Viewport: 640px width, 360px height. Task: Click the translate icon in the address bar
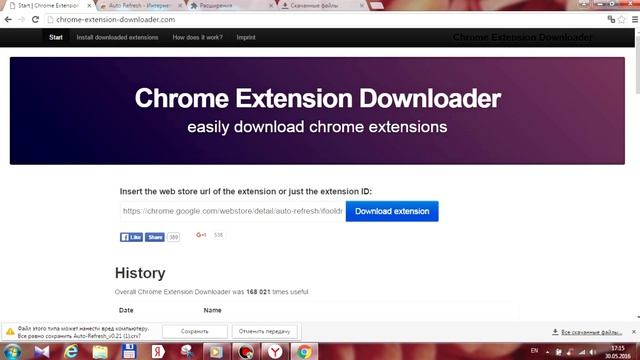tap(611, 20)
